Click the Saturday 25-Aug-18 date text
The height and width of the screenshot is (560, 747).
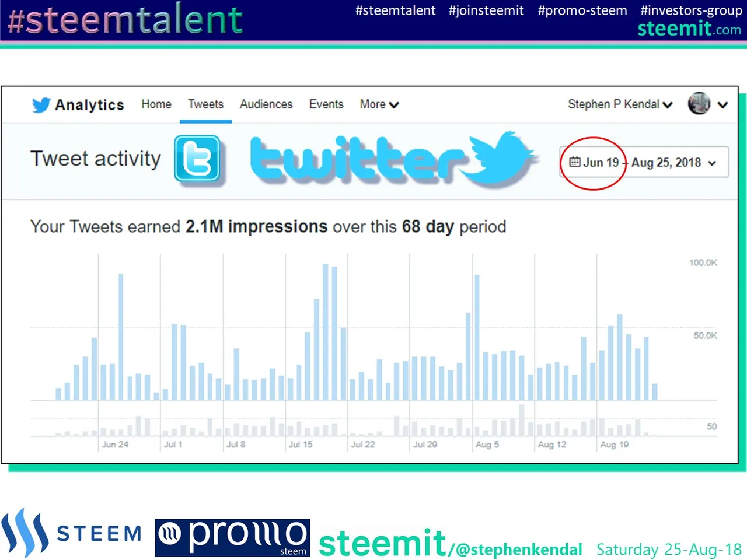tap(669, 549)
